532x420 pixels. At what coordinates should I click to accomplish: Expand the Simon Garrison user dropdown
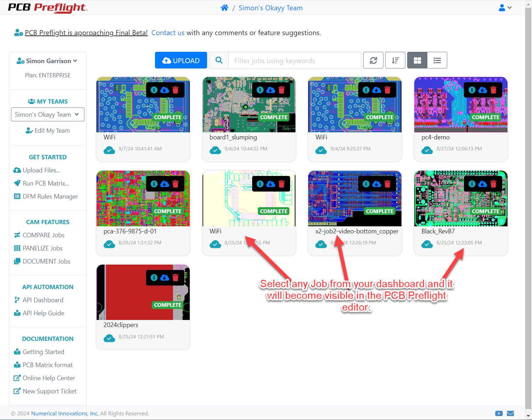47,61
